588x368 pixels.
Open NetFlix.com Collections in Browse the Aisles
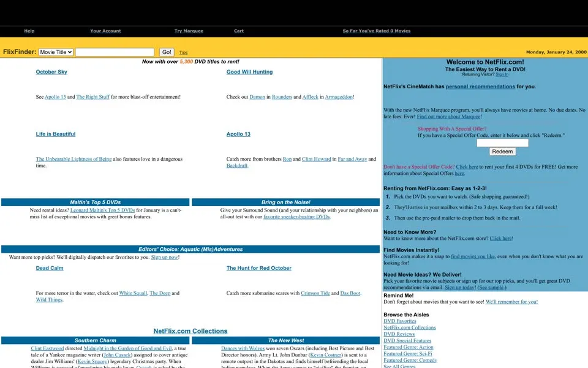(410, 328)
